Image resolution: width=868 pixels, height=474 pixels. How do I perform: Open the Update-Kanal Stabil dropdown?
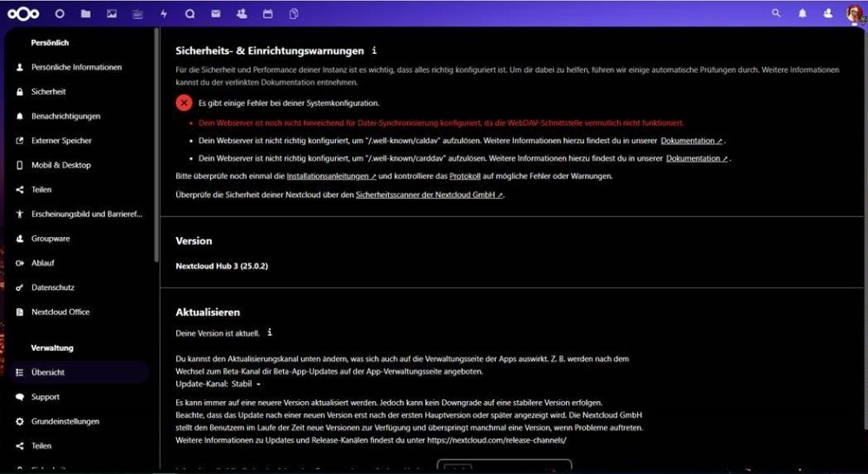246,384
